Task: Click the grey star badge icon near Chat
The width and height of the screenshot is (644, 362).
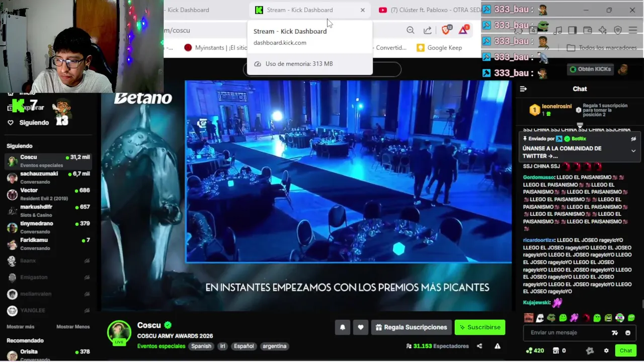Action: 590,350
